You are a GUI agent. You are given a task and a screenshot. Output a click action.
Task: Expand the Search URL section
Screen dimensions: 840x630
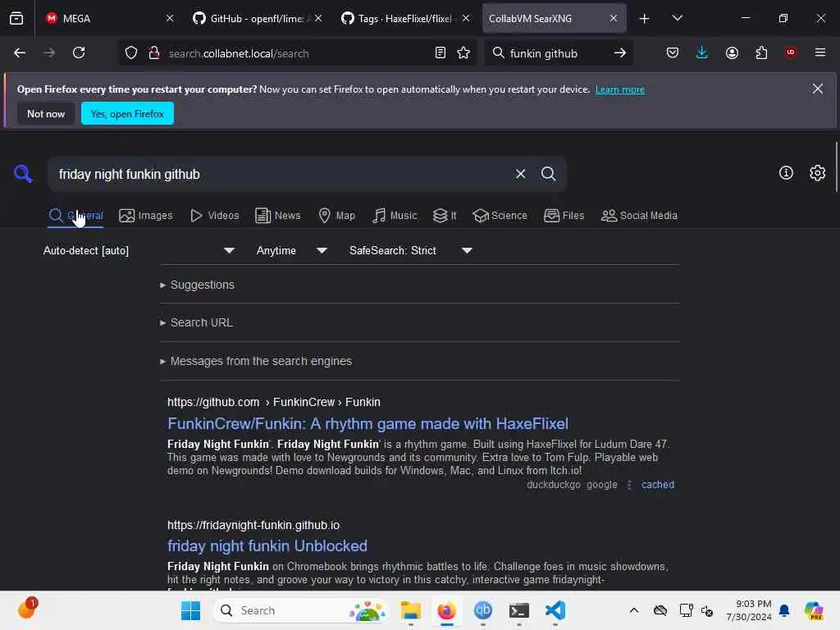click(196, 322)
